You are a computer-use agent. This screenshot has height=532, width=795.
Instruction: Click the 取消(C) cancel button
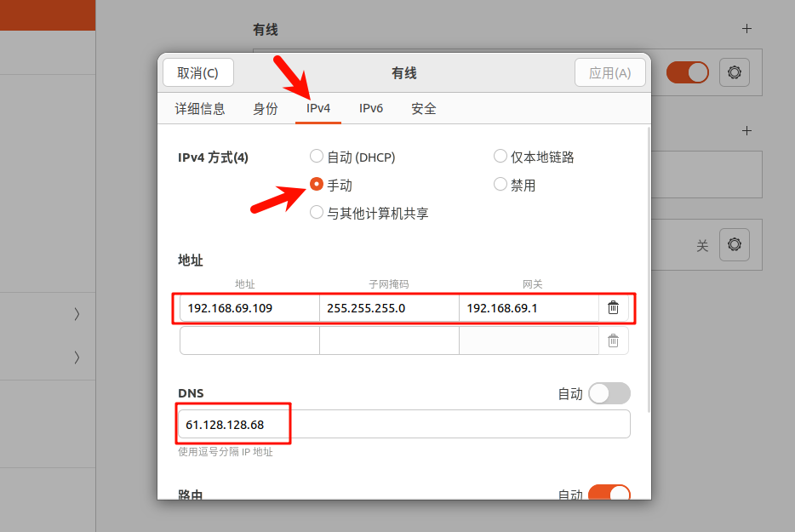197,73
